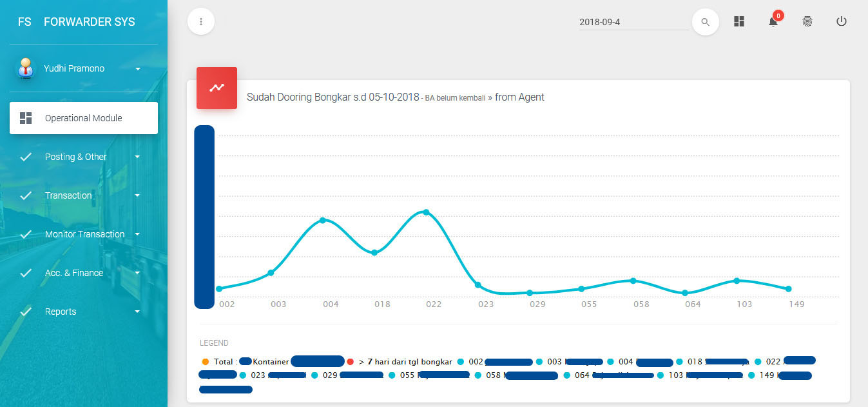The width and height of the screenshot is (868, 407).
Task: Select Operational Module in sidebar
Action: point(83,118)
